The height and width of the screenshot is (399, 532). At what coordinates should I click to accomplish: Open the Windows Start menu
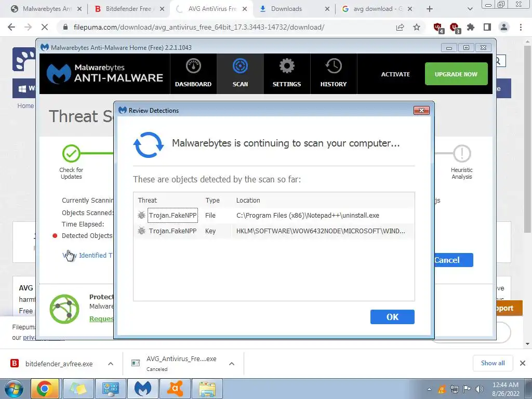coord(14,389)
